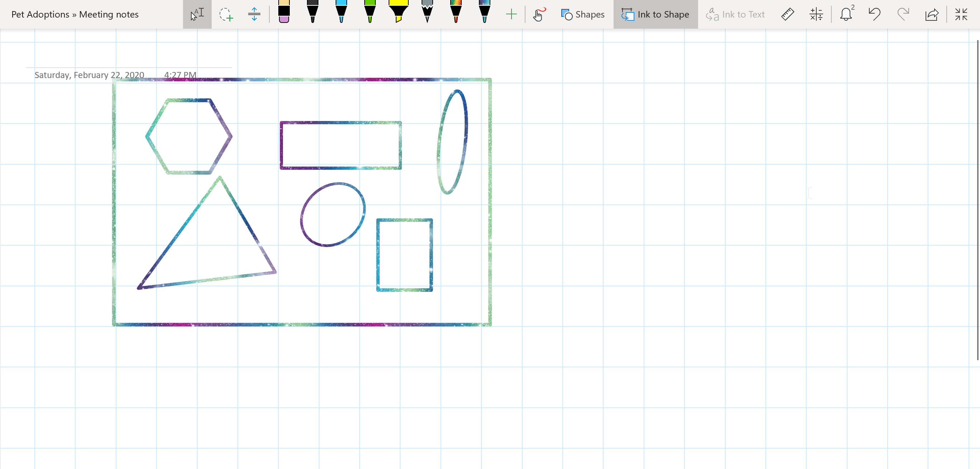
Task: Open the Shapes menu
Action: pyautogui.click(x=582, y=14)
